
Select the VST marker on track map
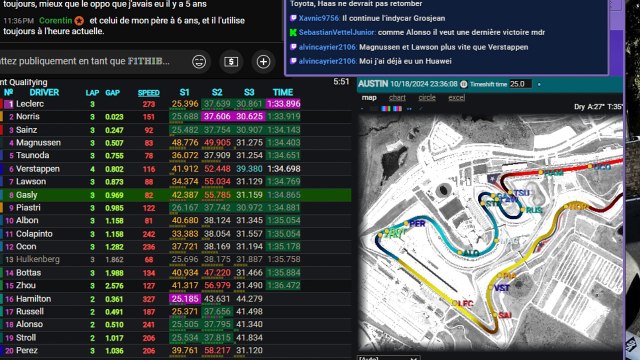click(500, 288)
